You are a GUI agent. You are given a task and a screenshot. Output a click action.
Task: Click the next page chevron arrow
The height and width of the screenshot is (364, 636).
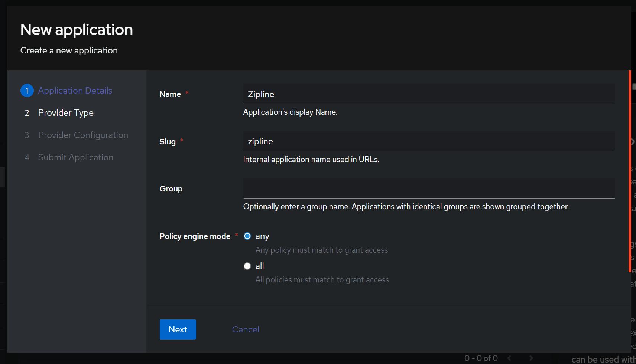531,358
